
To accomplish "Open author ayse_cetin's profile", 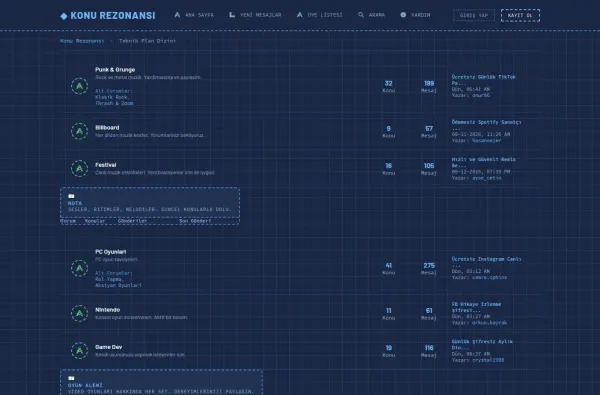I will pyautogui.click(x=486, y=178).
